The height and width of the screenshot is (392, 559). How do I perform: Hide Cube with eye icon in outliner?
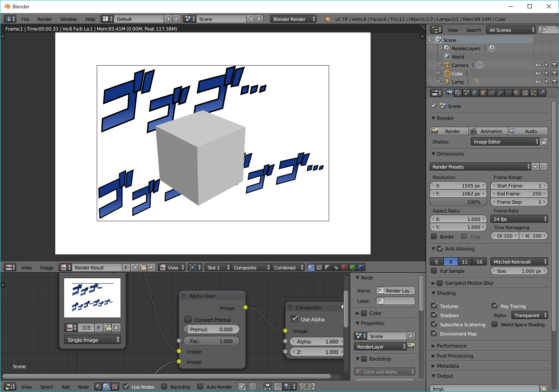(x=538, y=74)
